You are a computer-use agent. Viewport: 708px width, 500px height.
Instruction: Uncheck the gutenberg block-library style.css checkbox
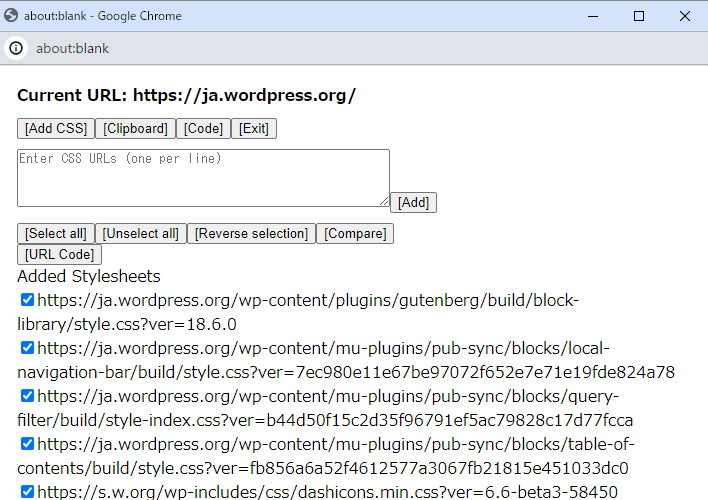pyautogui.click(x=27, y=299)
